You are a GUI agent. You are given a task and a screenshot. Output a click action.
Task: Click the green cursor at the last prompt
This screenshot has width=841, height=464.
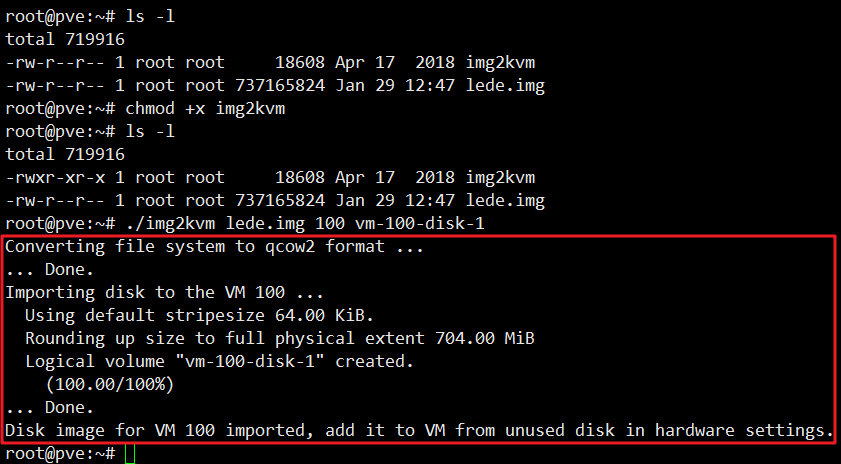[x=129, y=454]
